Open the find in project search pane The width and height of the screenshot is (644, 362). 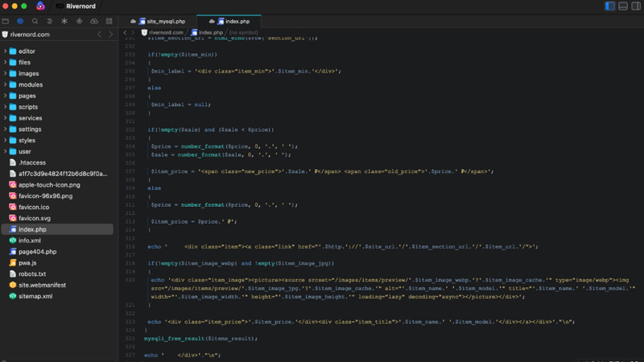tap(35, 21)
